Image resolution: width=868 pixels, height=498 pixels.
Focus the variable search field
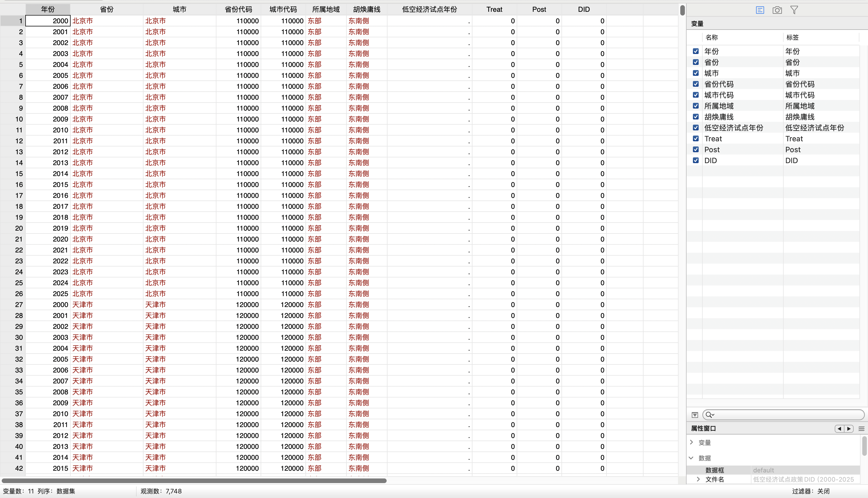[x=786, y=415]
